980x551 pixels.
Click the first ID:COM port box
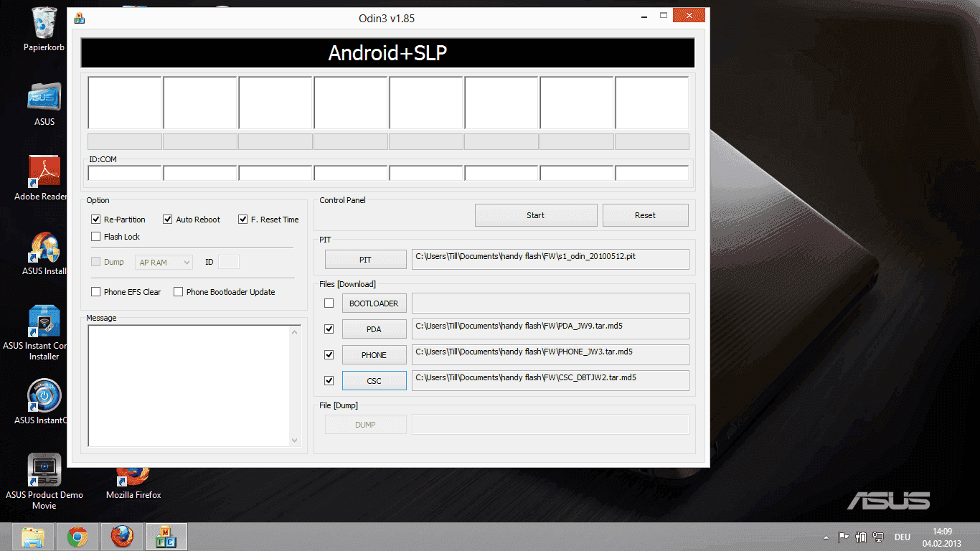click(125, 173)
